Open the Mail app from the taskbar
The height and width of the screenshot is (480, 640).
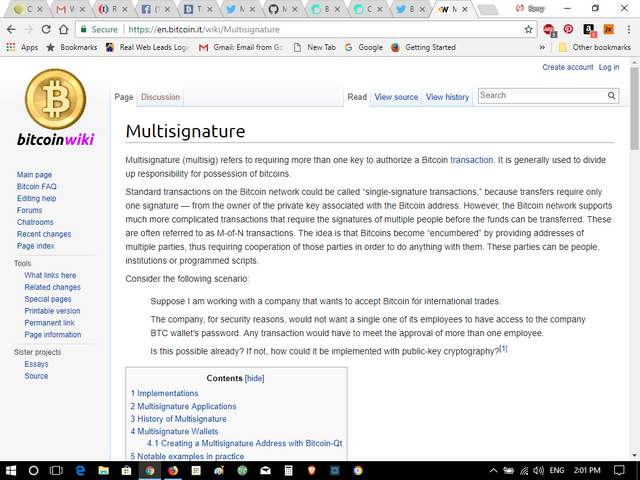tap(265, 471)
